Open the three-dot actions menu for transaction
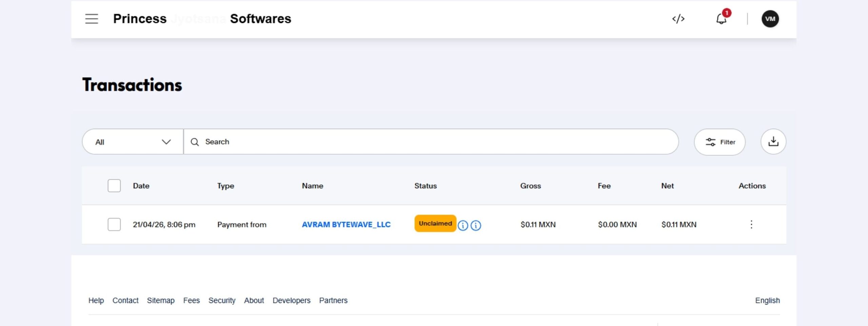 point(751,224)
